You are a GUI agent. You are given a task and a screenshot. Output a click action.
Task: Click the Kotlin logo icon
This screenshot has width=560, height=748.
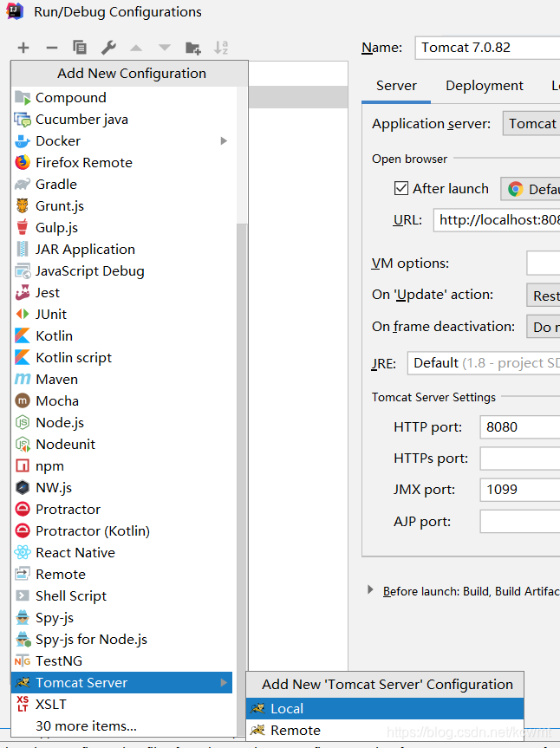tap(23, 335)
